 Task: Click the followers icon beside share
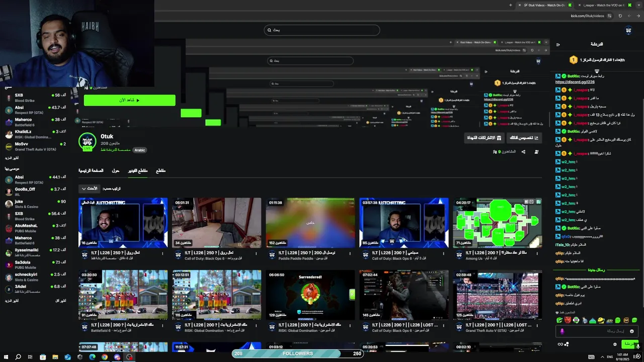pos(536,151)
